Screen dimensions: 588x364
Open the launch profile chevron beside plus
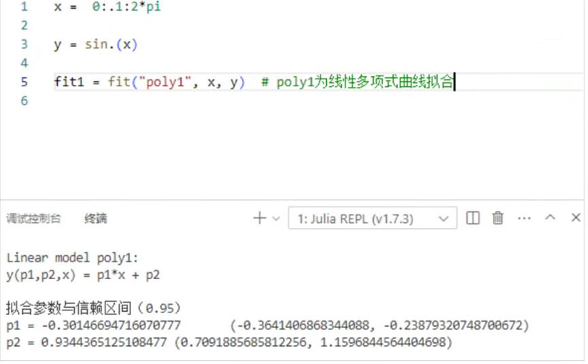276,219
